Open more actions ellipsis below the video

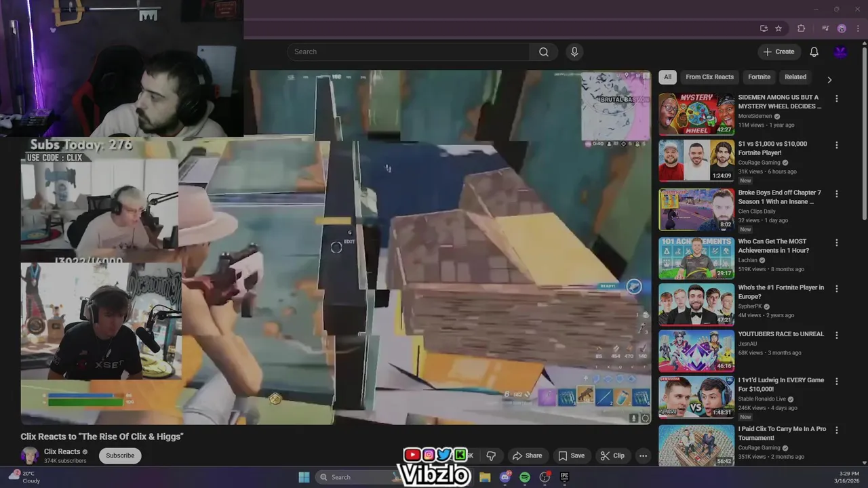(x=643, y=455)
